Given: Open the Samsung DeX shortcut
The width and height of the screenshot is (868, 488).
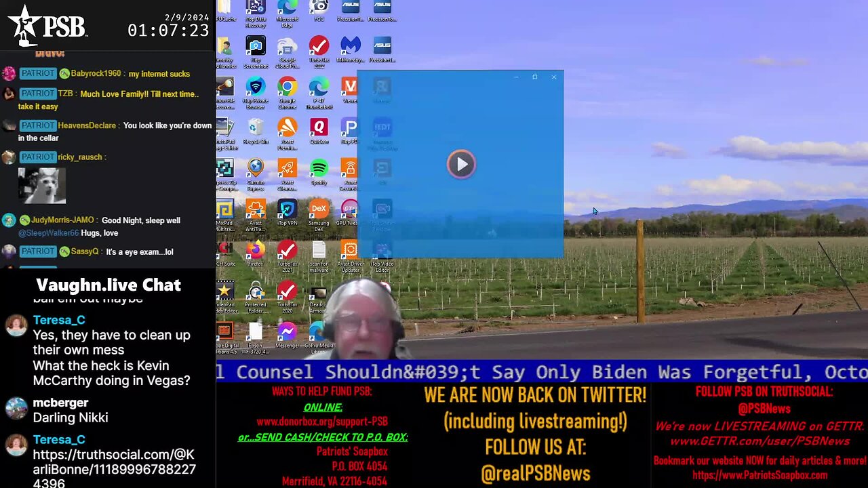Looking at the screenshot, I should tap(319, 216).
